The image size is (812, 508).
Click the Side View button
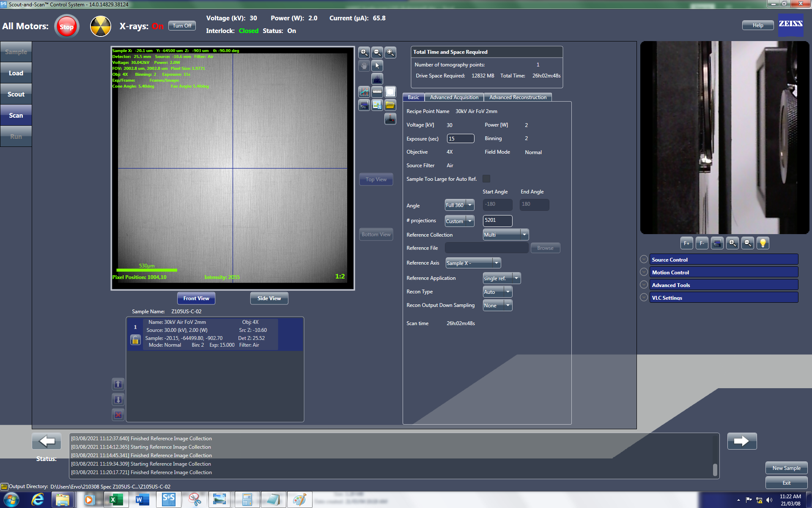[269, 298]
